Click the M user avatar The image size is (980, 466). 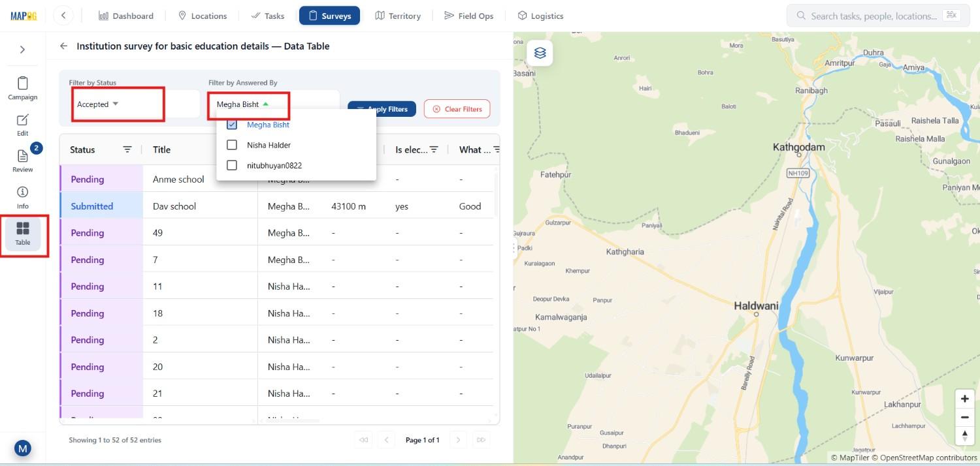tap(23, 448)
